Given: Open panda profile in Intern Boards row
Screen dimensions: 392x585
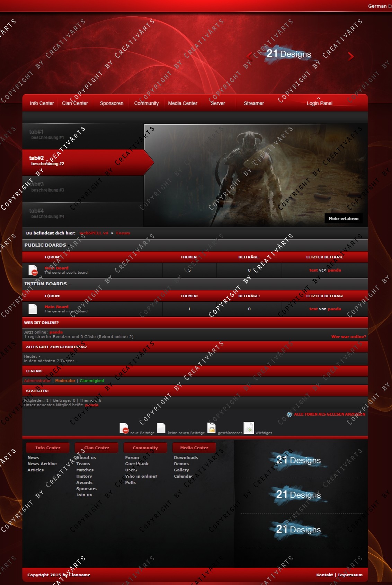Looking at the screenshot, I should (x=335, y=309).
